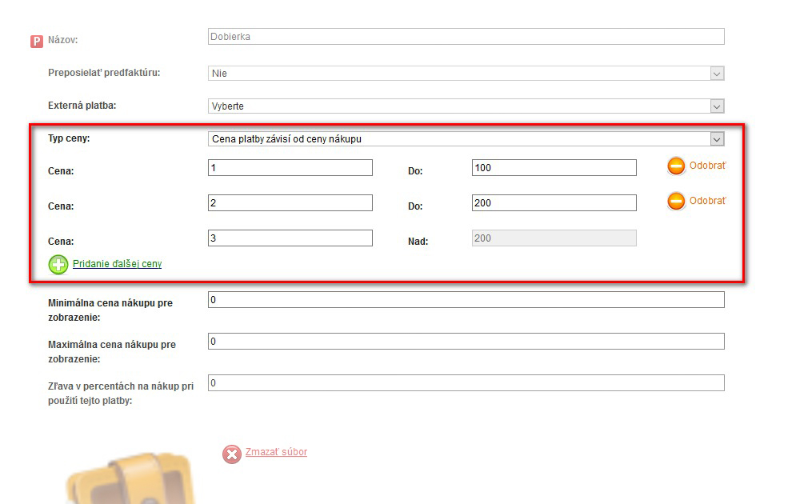Click the green plus icon to add price

point(58,264)
